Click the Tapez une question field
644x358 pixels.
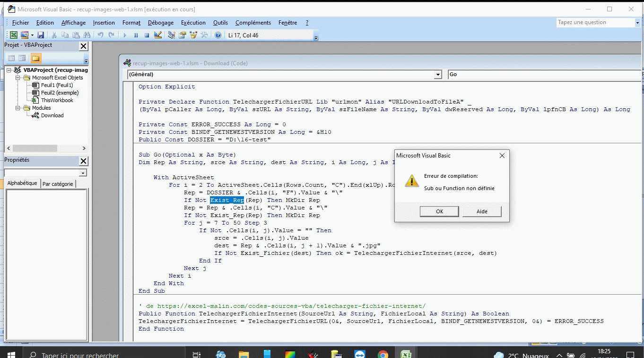595,22
